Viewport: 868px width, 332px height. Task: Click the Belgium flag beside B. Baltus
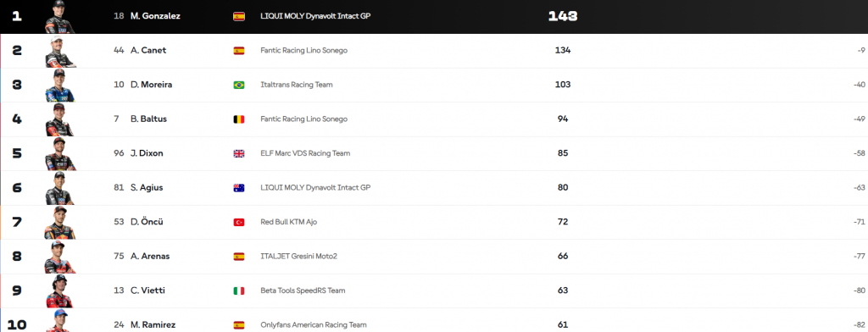coord(239,119)
